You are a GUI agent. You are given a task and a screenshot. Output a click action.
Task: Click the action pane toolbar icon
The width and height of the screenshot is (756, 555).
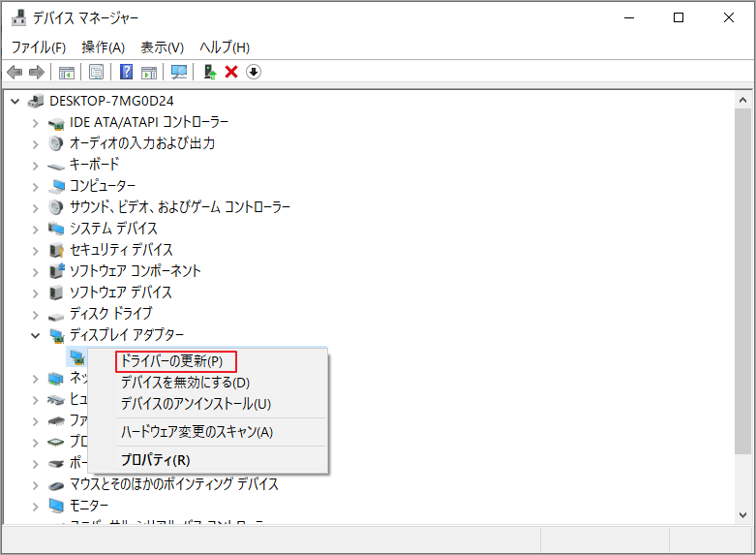pyautogui.click(x=149, y=73)
